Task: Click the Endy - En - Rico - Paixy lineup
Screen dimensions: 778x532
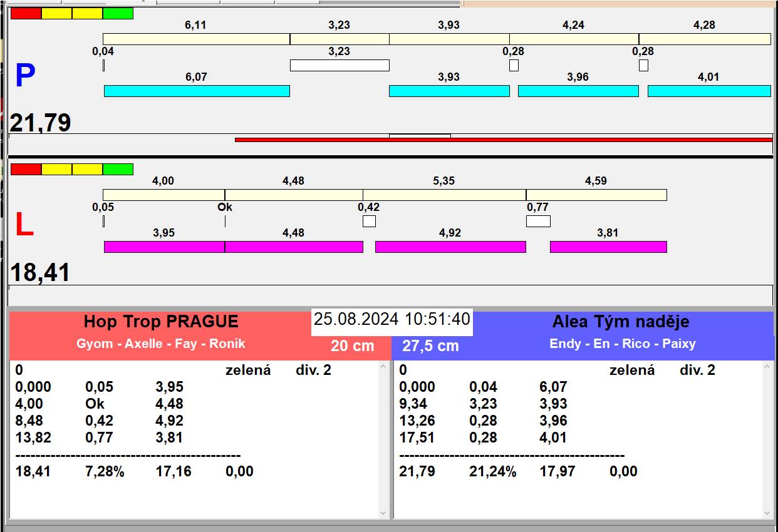Action: coord(623,344)
